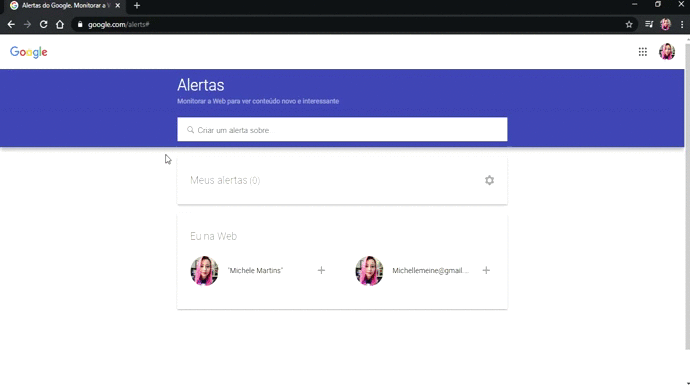Viewport: 690px width, 388px height.
Task: Open the media control icon in toolbar
Action: (x=649, y=25)
